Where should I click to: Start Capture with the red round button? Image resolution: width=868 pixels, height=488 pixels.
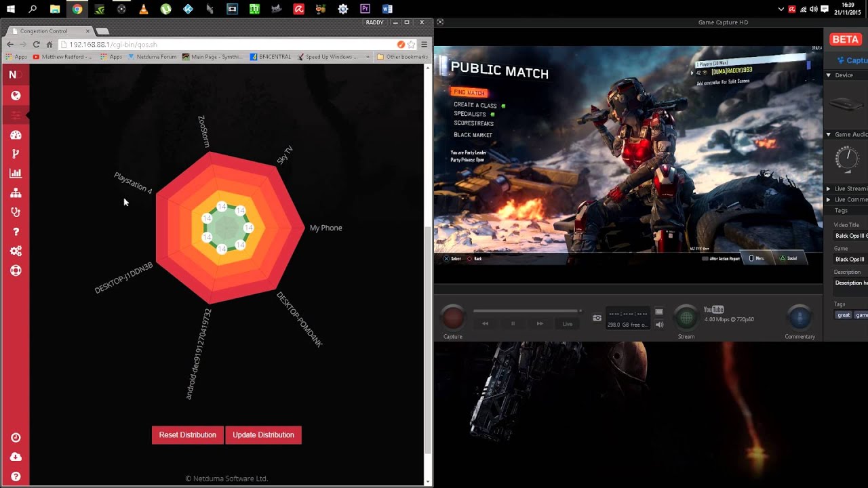(452, 317)
